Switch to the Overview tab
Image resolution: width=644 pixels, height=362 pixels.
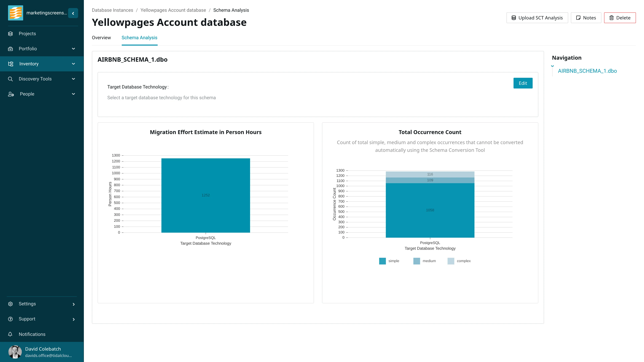(x=101, y=38)
